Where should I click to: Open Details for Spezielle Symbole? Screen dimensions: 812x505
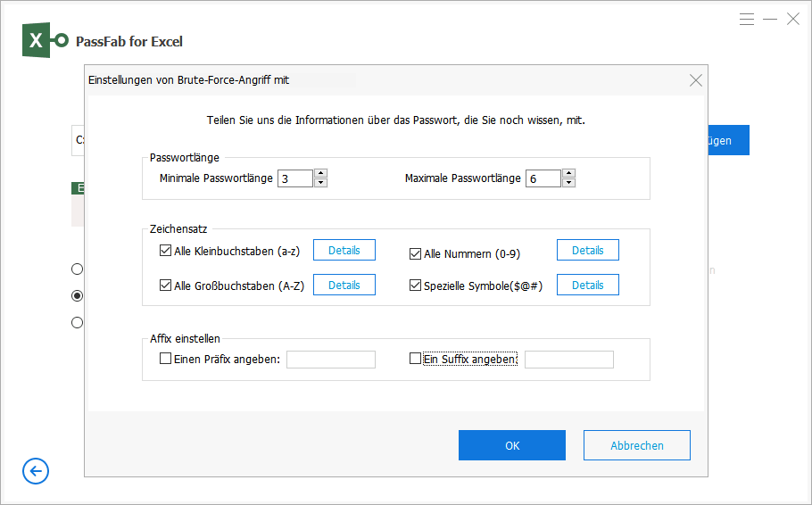click(x=587, y=285)
